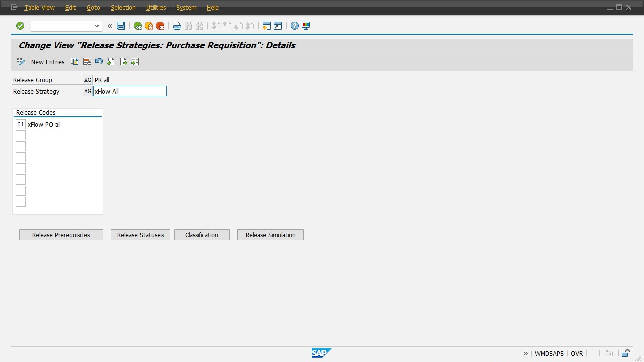Click the Print icon in toolbar
Viewport: 644px width, 362px height.
click(177, 26)
